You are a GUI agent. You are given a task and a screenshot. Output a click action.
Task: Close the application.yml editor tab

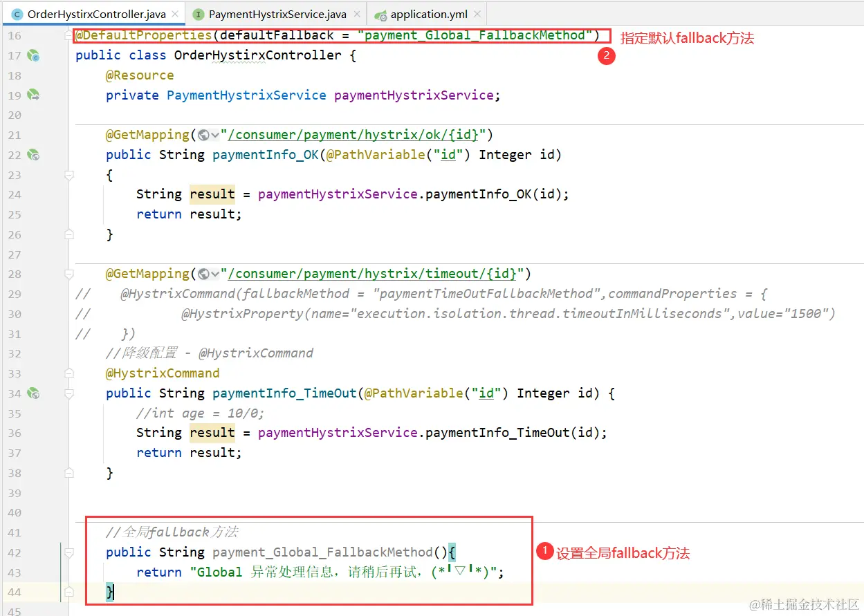(477, 14)
